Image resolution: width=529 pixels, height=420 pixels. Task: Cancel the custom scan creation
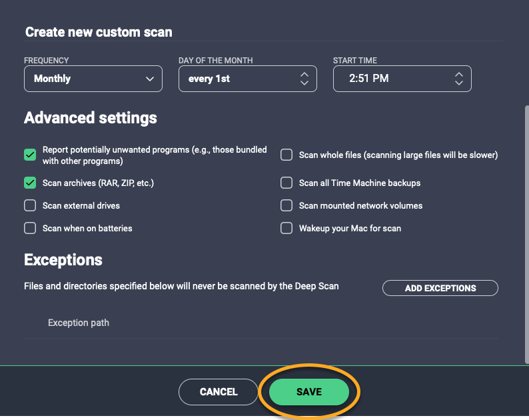218,392
